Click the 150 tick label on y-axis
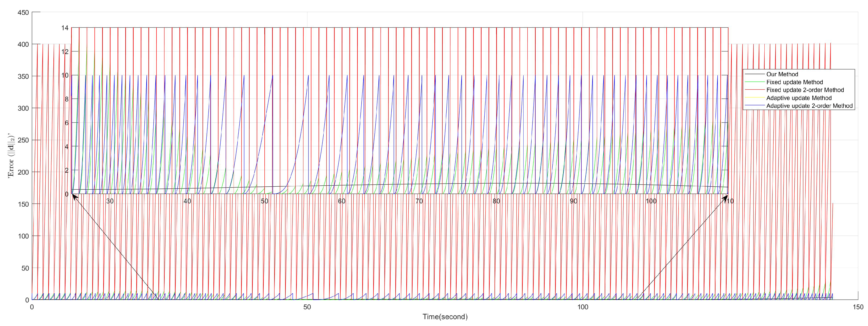Viewport: 868px width, 326px height. point(23,204)
